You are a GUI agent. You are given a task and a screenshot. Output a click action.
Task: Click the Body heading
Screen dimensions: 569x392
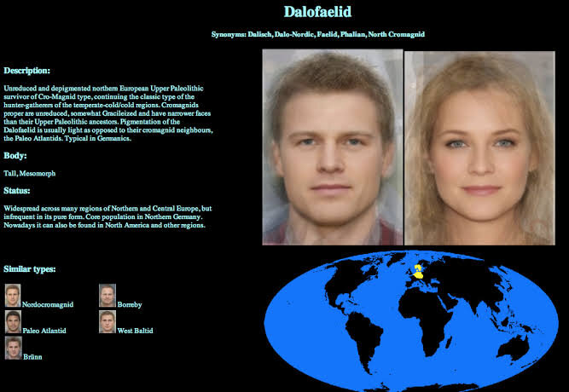15,156
